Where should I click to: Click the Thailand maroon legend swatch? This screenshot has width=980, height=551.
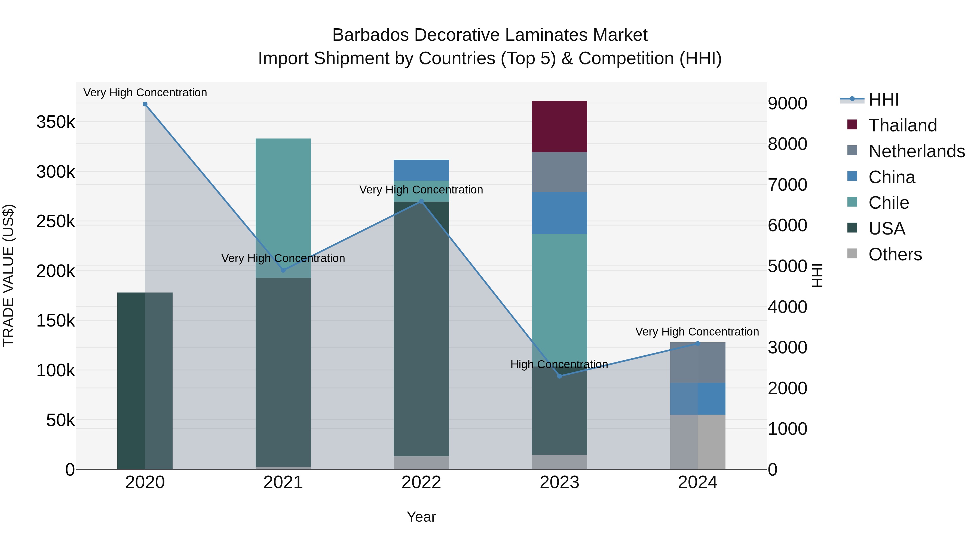click(x=852, y=125)
